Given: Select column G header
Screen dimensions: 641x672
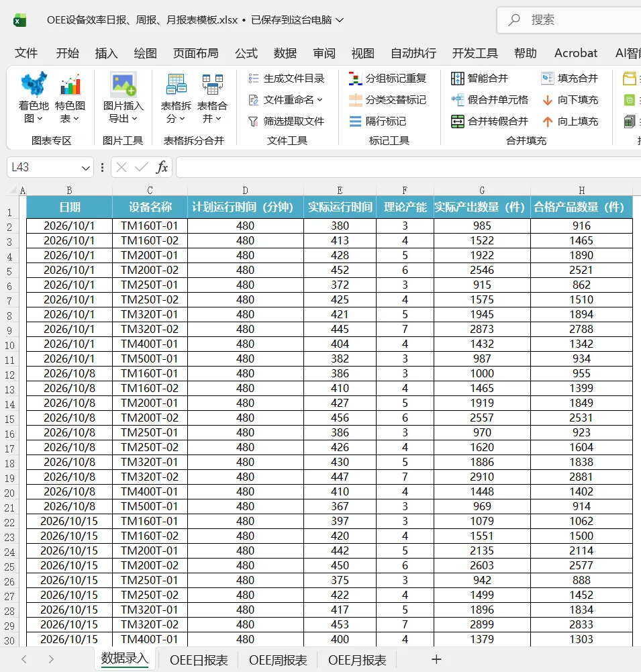Looking at the screenshot, I should tap(482, 190).
